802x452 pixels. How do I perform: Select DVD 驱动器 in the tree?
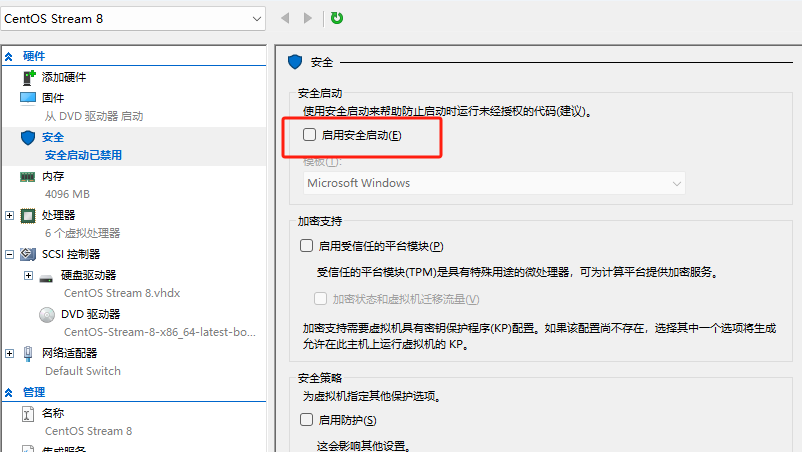coord(91,314)
